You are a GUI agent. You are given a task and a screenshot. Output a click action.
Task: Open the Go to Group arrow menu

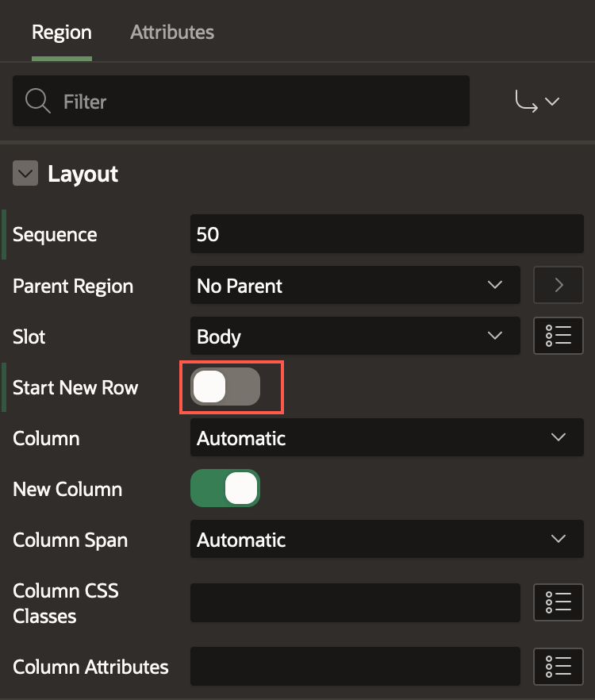[x=537, y=102]
